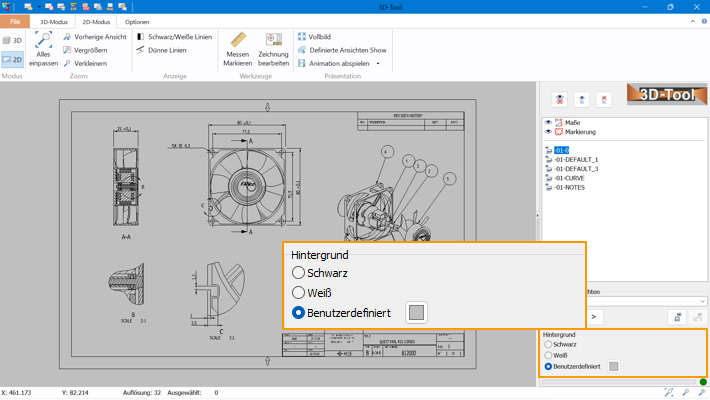710x400 pixels.
Task: Click the custom background color swatch in the sidebar
Action: [x=614, y=366]
